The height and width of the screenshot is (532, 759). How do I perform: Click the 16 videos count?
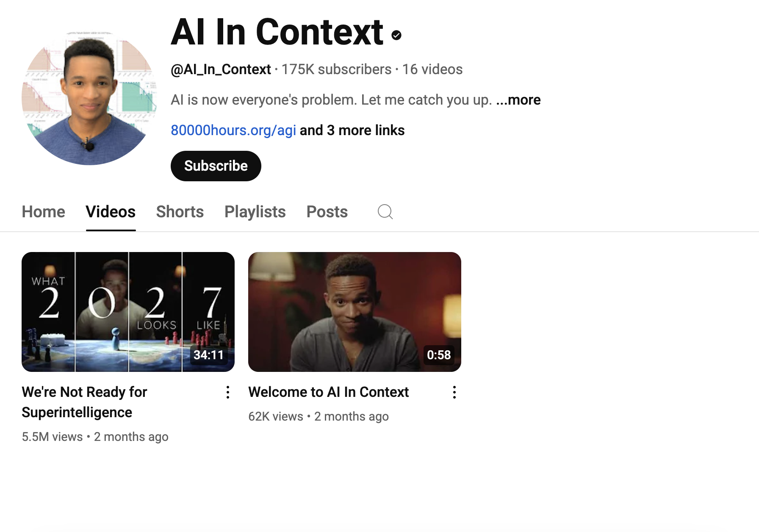[x=432, y=69]
